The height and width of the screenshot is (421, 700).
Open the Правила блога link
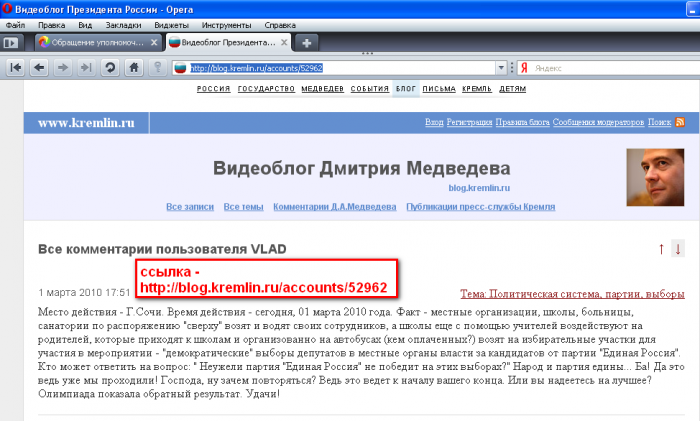(x=522, y=122)
